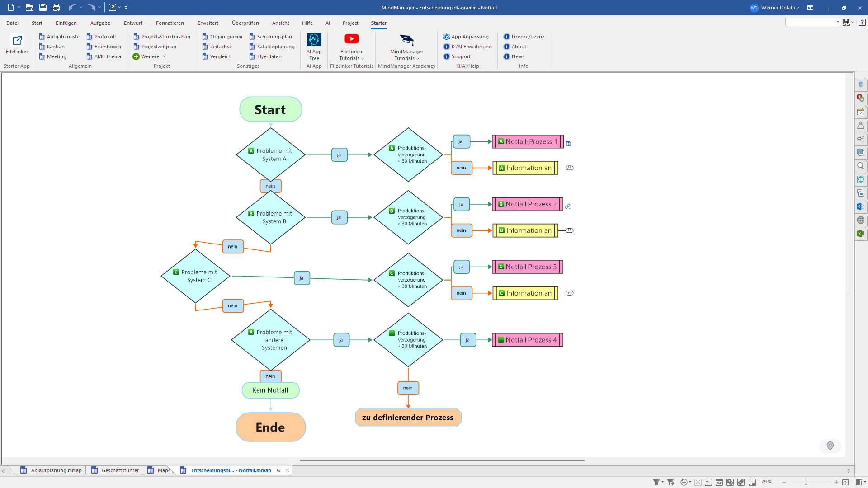This screenshot has width=868, height=488.
Task: Click the YouTube FileLinker Tutorials icon
Action: point(351,39)
